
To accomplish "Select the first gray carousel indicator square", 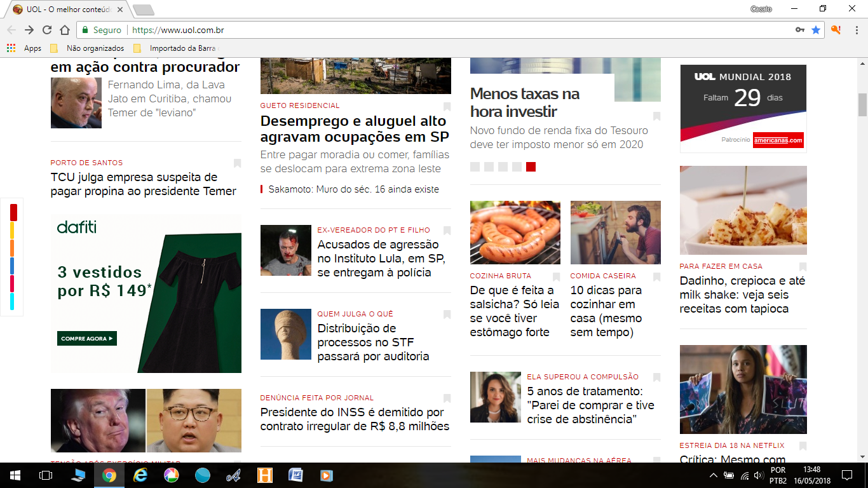I will (x=475, y=166).
